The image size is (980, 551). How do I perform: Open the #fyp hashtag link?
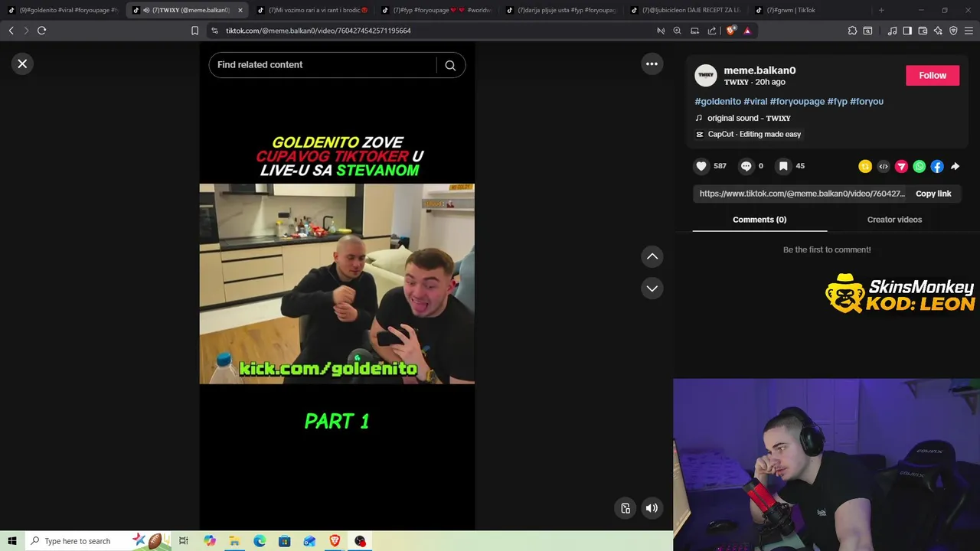[837, 101]
